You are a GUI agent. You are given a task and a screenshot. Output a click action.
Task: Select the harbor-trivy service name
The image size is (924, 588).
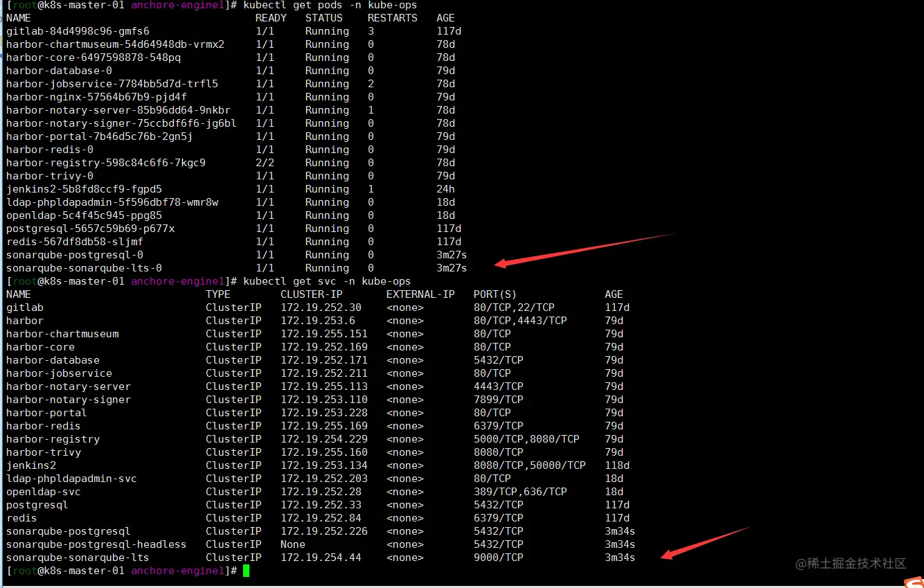pos(44,452)
